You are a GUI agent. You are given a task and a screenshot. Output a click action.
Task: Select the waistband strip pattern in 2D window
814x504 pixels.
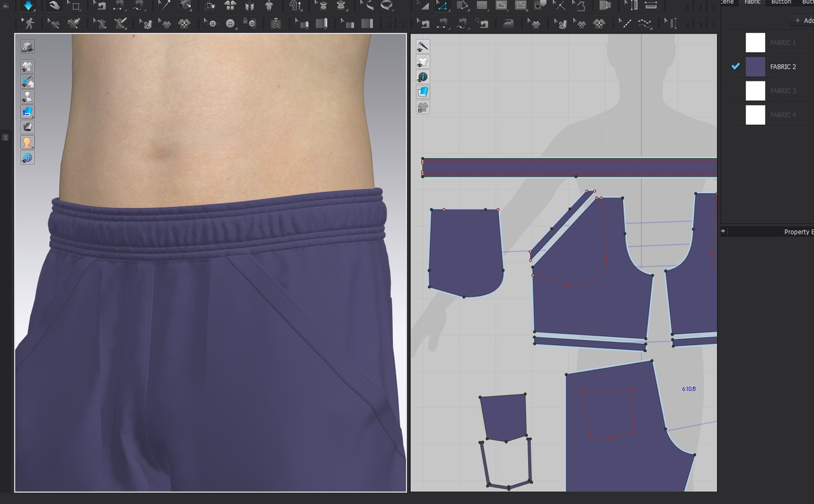[570, 168]
